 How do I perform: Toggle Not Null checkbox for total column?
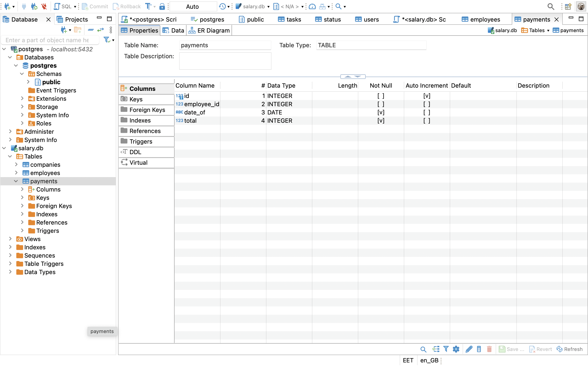[x=381, y=121]
